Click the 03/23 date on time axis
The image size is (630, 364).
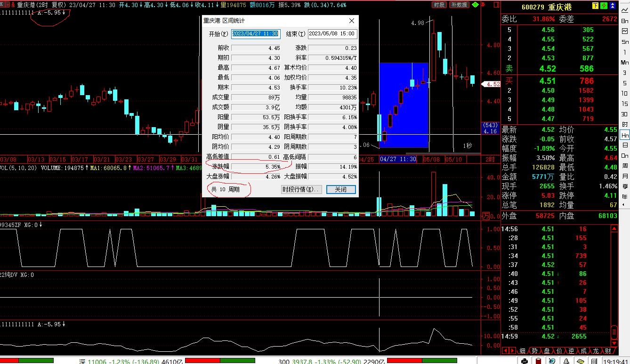pos(124,160)
